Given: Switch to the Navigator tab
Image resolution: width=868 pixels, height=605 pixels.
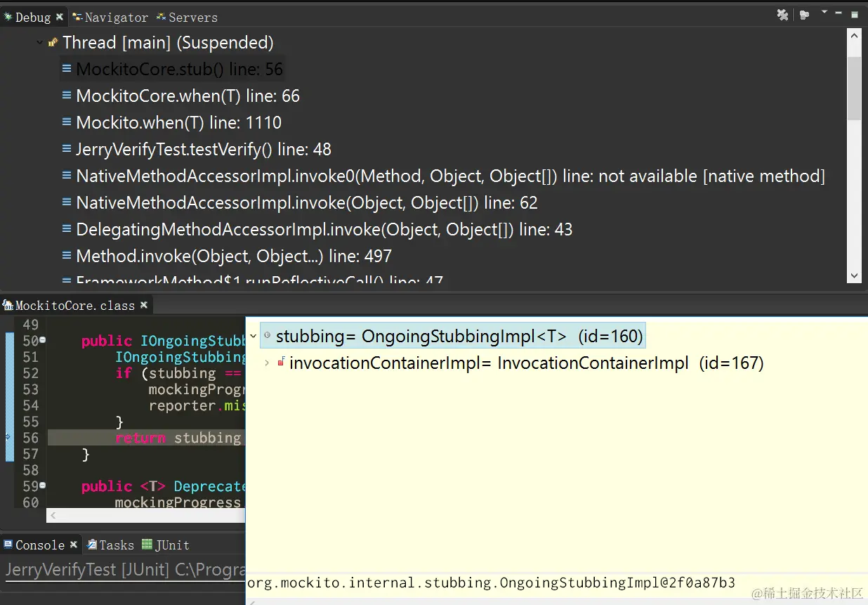Looking at the screenshot, I should (x=110, y=17).
